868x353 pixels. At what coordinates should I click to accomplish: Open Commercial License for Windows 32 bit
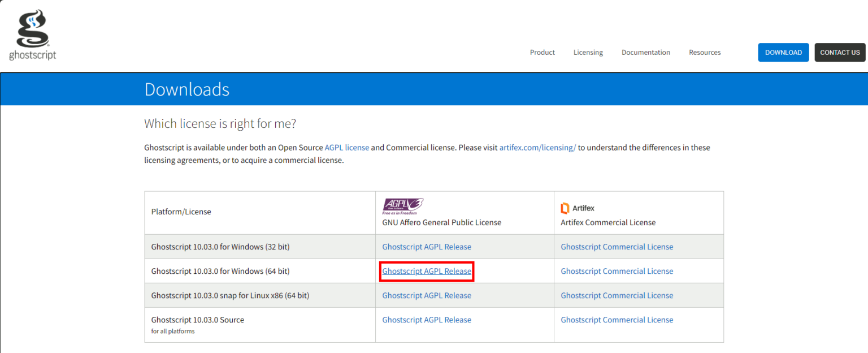coord(617,247)
